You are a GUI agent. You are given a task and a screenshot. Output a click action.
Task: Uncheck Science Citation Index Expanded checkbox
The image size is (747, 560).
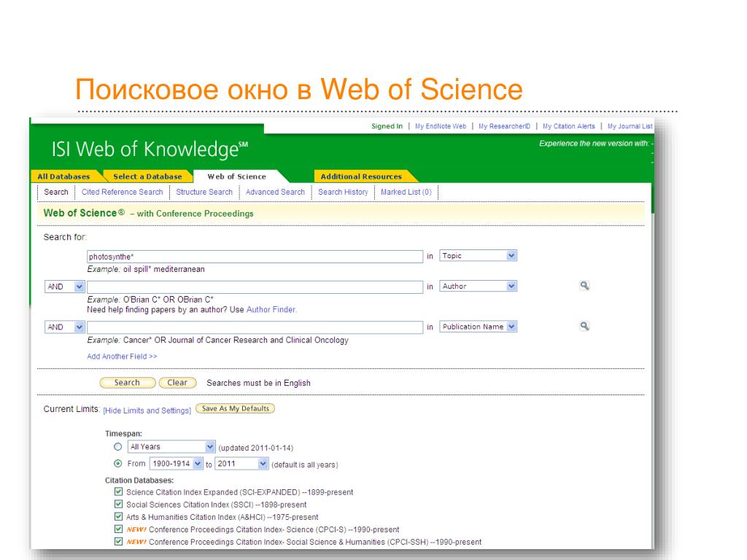(118, 491)
